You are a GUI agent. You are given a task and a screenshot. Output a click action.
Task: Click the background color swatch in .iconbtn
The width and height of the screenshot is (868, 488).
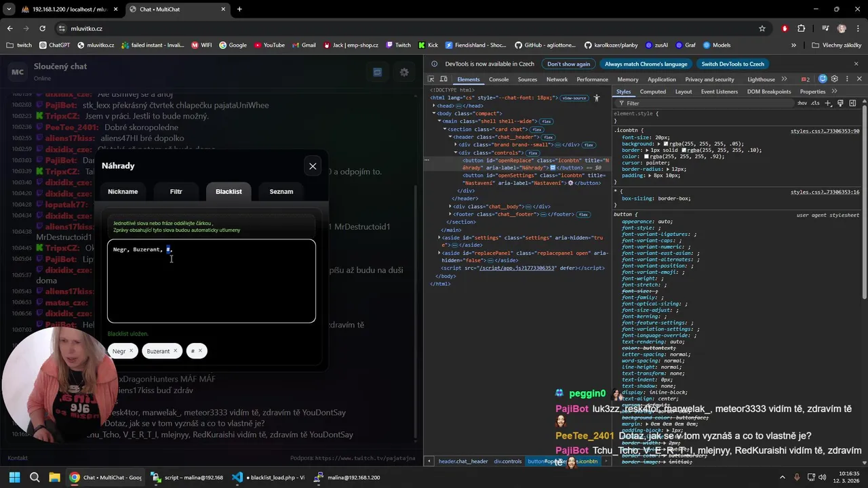(666, 144)
